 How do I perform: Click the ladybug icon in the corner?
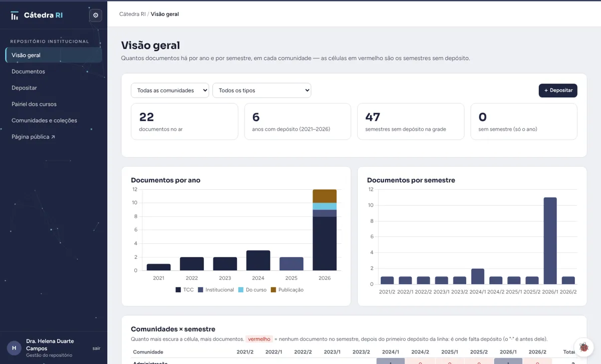[584, 347]
